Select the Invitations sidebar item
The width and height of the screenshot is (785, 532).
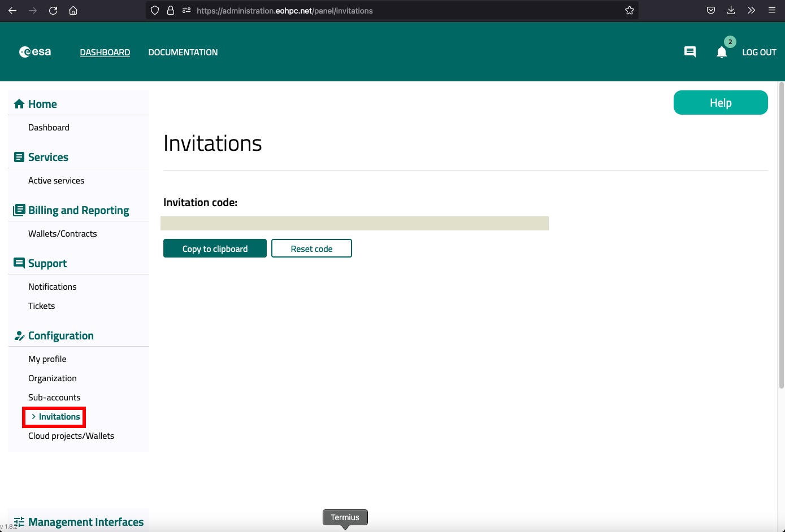(x=59, y=417)
